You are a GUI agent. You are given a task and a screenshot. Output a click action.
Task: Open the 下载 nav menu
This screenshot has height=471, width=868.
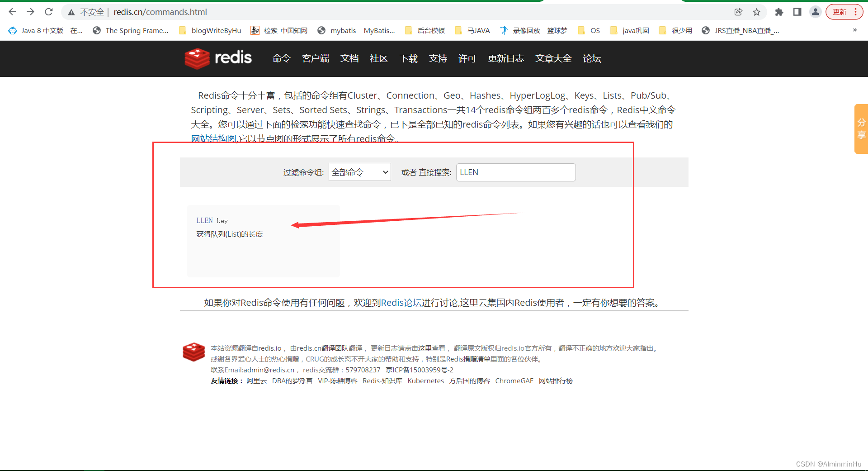(409, 58)
